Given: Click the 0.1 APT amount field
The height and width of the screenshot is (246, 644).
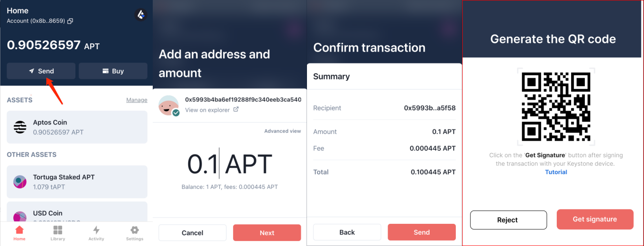Looking at the screenshot, I should point(229,164).
